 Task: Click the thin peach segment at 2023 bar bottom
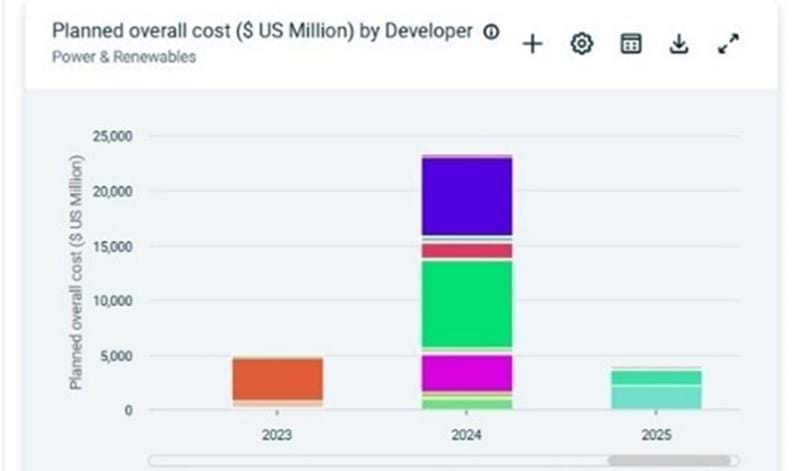[277, 403]
